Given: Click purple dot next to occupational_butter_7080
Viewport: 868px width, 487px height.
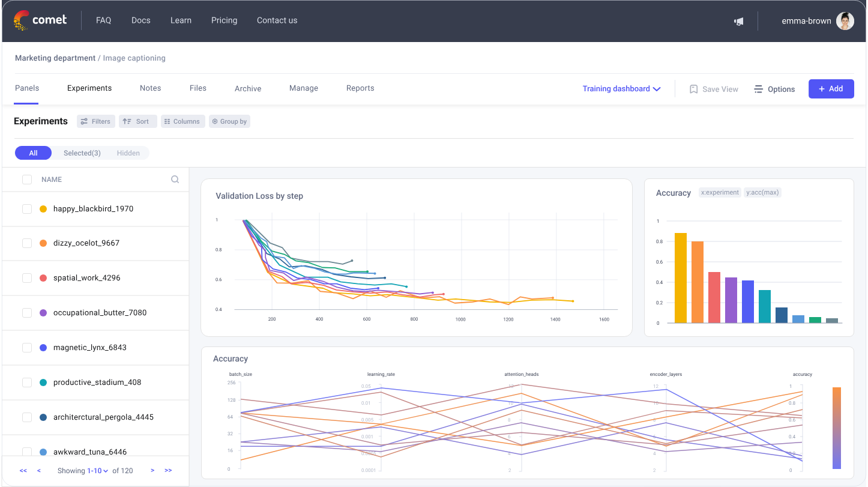Looking at the screenshot, I should [43, 313].
